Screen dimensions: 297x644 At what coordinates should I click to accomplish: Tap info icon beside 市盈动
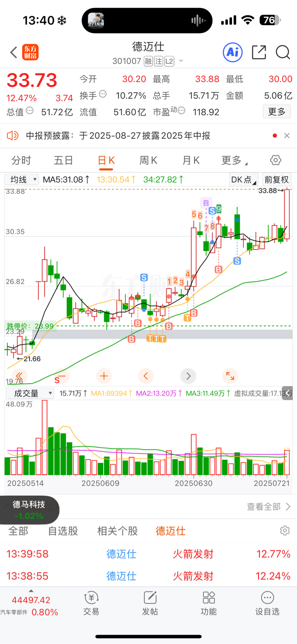pyautogui.click(x=181, y=111)
